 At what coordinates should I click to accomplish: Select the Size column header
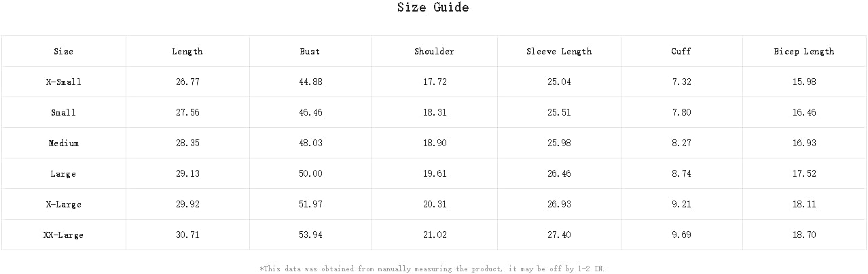(63, 51)
